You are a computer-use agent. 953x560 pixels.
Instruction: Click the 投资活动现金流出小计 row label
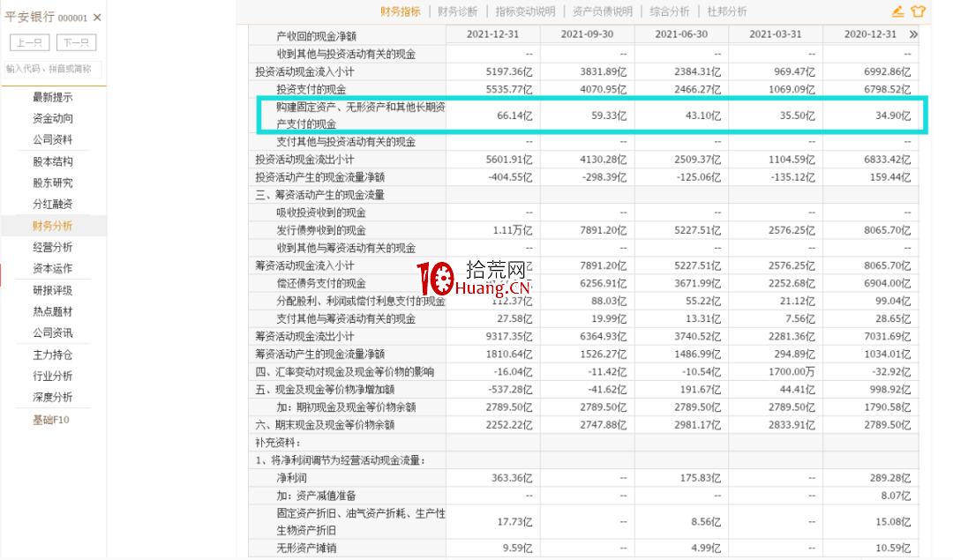[304, 160]
